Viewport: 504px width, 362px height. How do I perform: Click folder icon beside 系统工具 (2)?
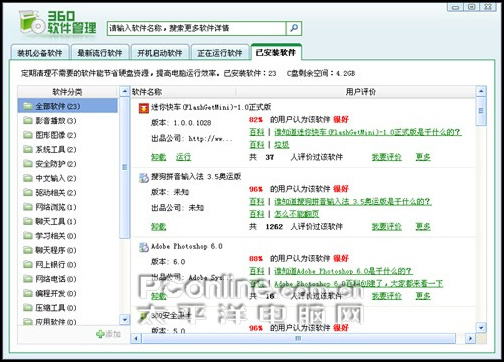pyautogui.click(x=28, y=149)
